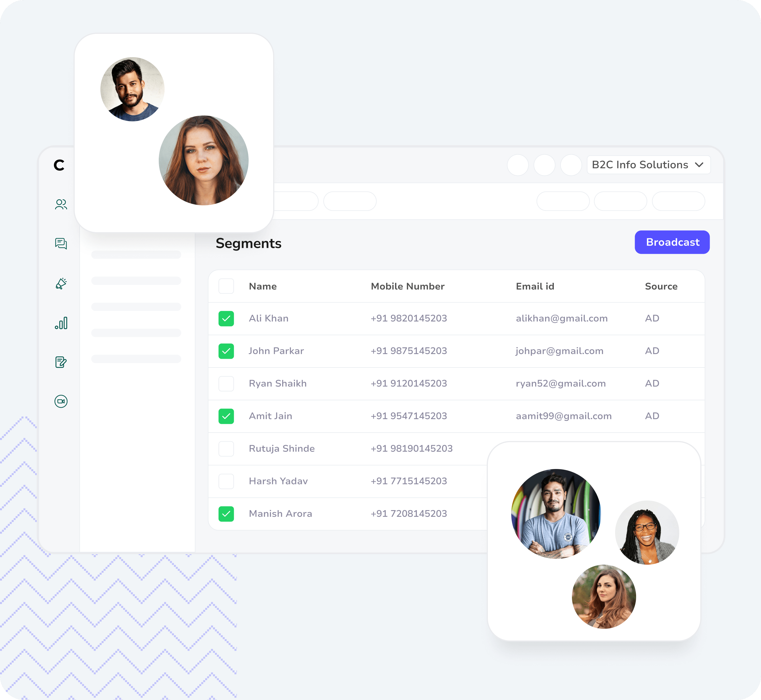Image resolution: width=761 pixels, height=700 pixels.
Task: Open the Video icon in sidebar
Action: [x=60, y=401]
